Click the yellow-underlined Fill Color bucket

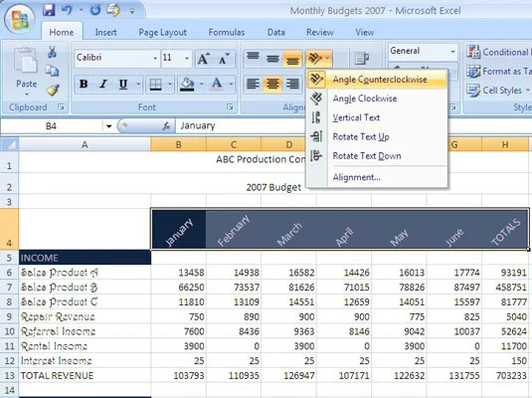[187, 84]
